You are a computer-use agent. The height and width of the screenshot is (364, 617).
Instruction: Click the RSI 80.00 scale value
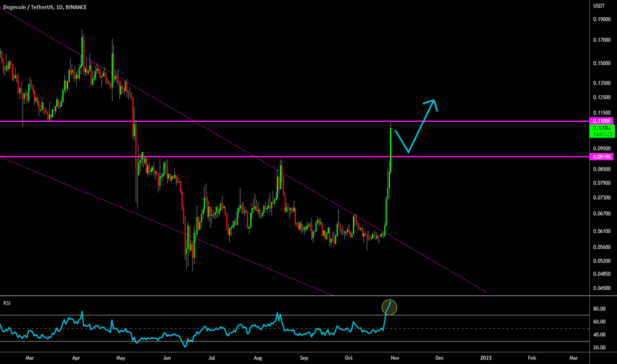[599, 308]
